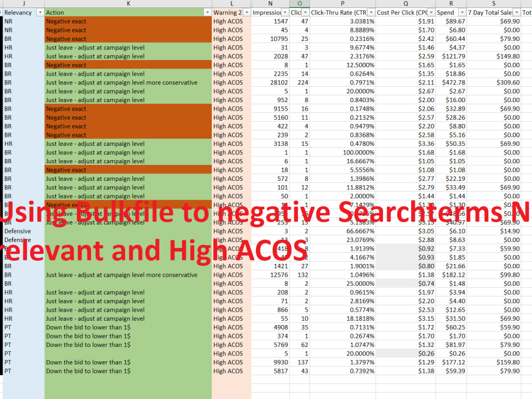
Task: Open the Warning 2 filter dropdown
Action: [x=247, y=13]
